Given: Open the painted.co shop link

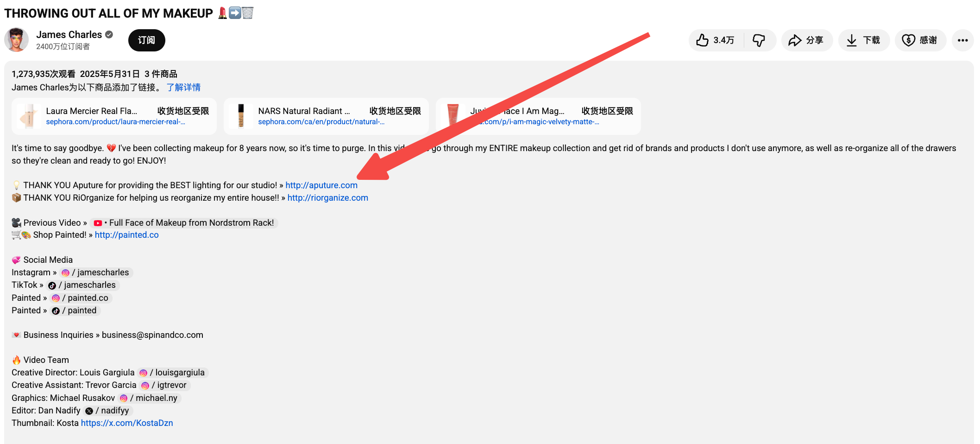Looking at the screenshot, I should tap(126, 235).
